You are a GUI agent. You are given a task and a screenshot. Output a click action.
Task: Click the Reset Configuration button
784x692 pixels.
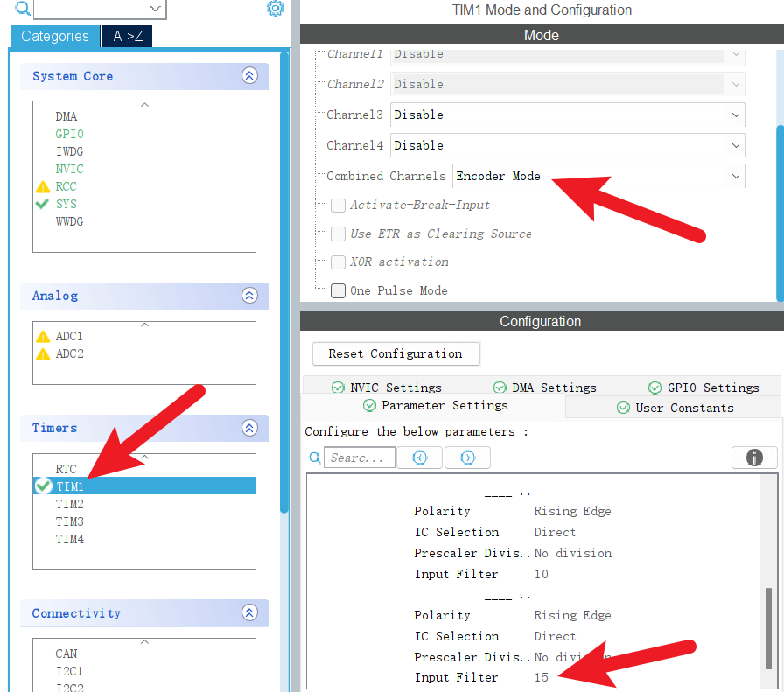[x=395, y=353]
